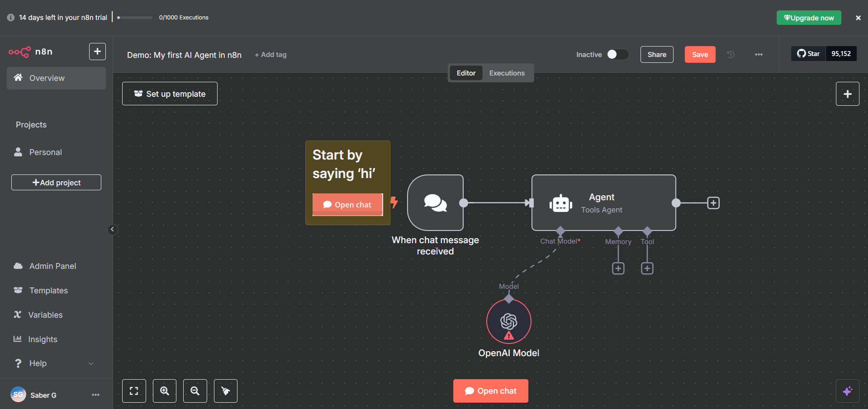Click the tidy up workflow icon

point(226,391)
